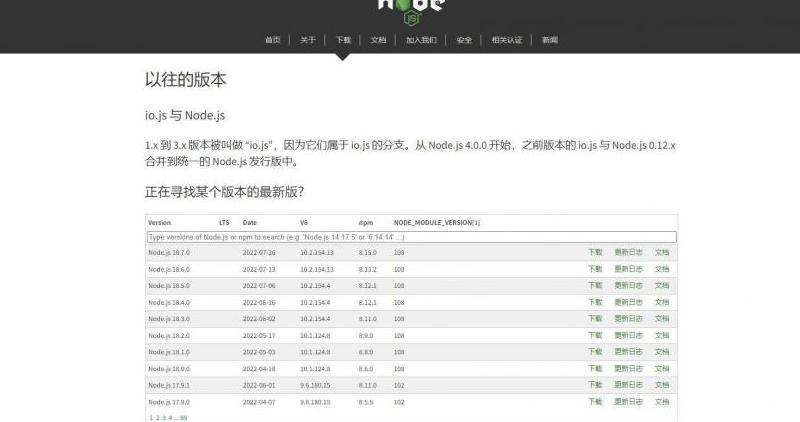Click the LTS column header
Image resolution: width=800 pixels, height=422 pixels.
tap(224, 222)
